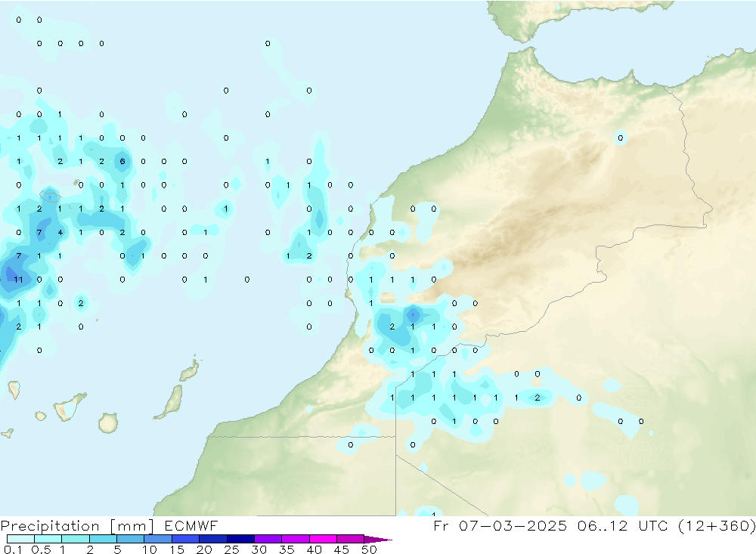Click the 40–45 mm magenta legend swatch
The image size is (756, 554).
pyautogui.click(x=323, y=539)
